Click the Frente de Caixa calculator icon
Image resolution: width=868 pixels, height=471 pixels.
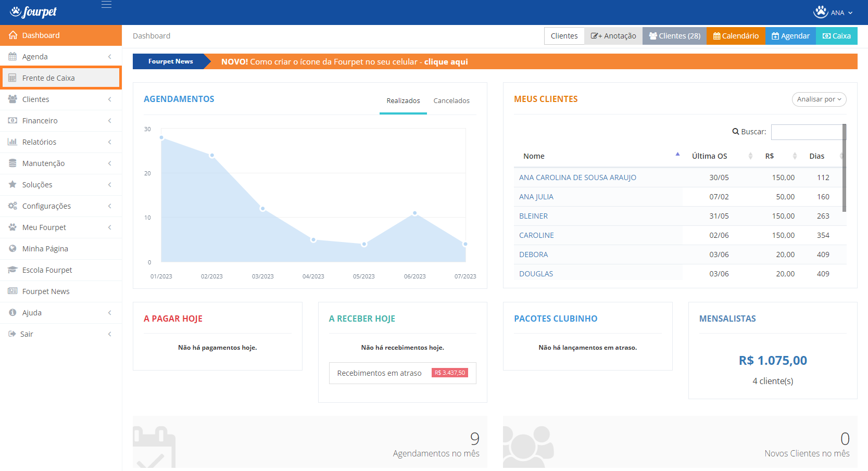click(x=12, y=78)
